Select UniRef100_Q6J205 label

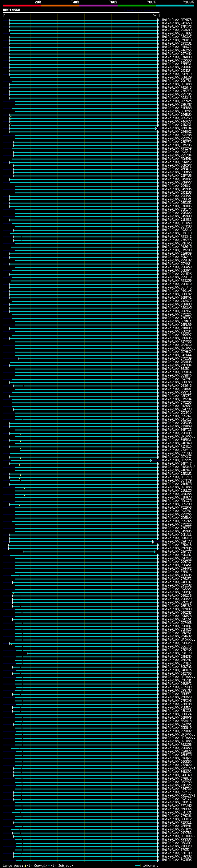coord(177,111)
